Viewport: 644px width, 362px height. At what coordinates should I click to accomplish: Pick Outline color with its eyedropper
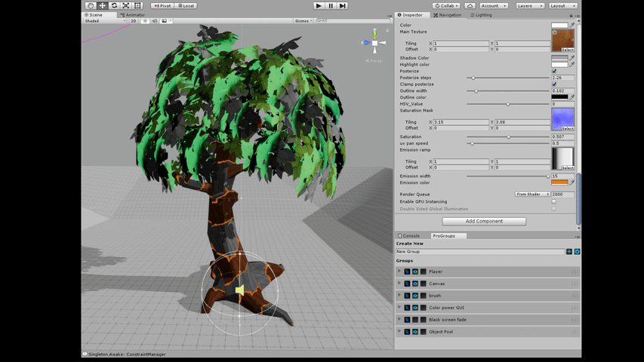tap(572, 97)
